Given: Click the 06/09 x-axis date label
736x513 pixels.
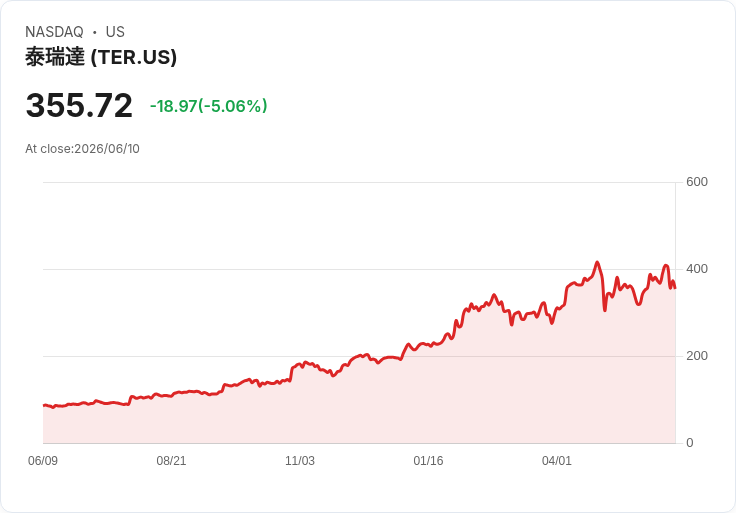Looking at the screenshot, I should (x=43, y=460).
